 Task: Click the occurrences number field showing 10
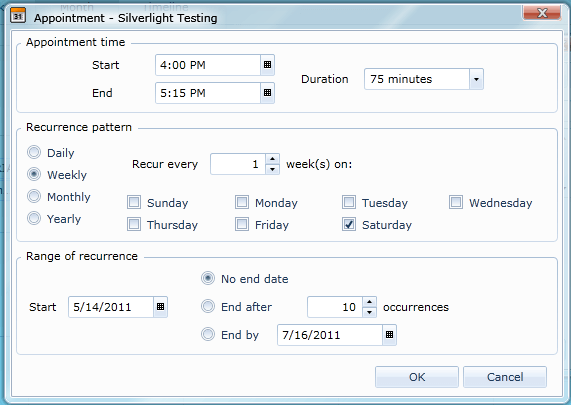tap(335, 307)
